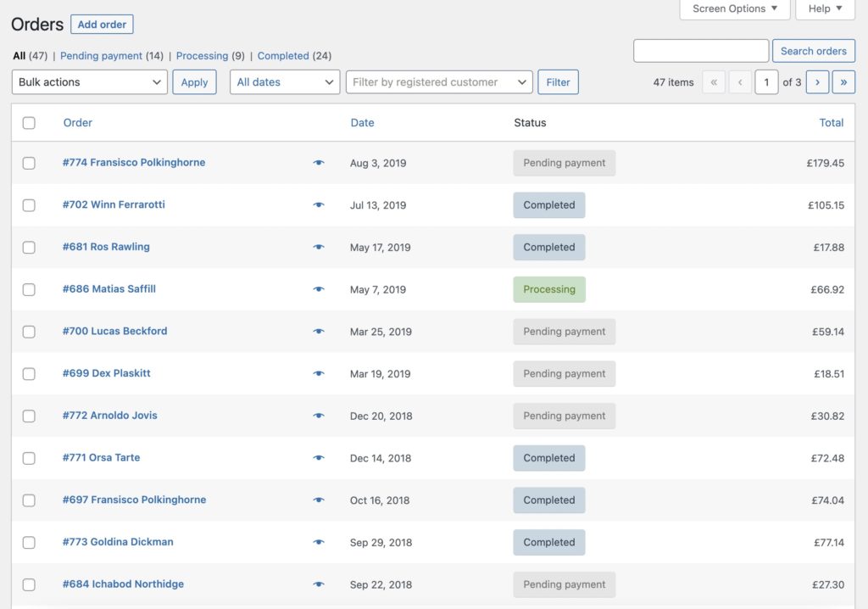The width and height of the screenshot is (868, 609).
Task: Go to the last page of orders
Action: (x=843, y=81)
